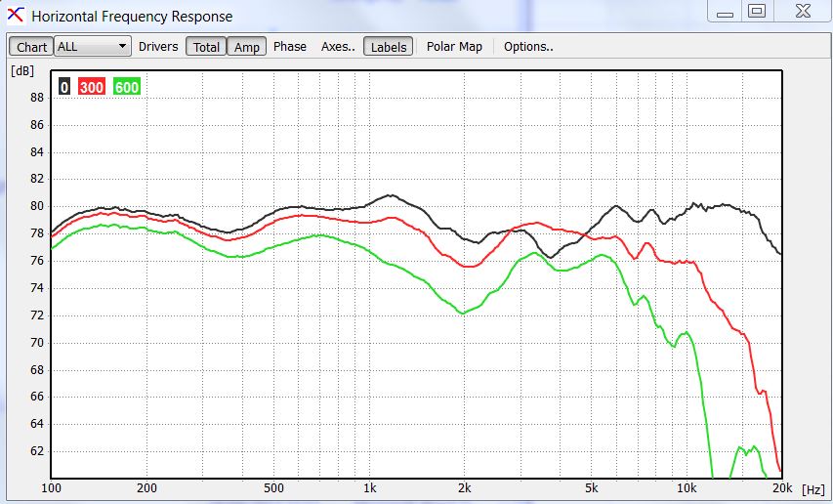
Task: Minimize the Horizontal Frequency Response window
Action: (725, 12)
